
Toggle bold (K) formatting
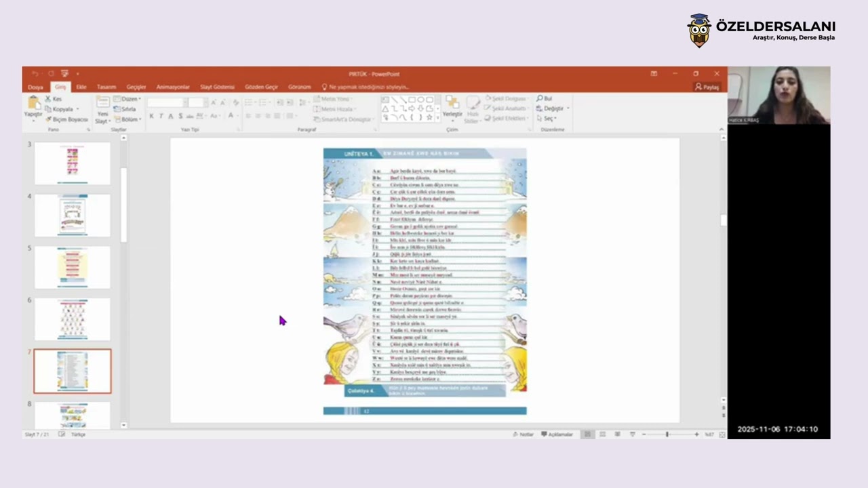click(x=151, y=117)
